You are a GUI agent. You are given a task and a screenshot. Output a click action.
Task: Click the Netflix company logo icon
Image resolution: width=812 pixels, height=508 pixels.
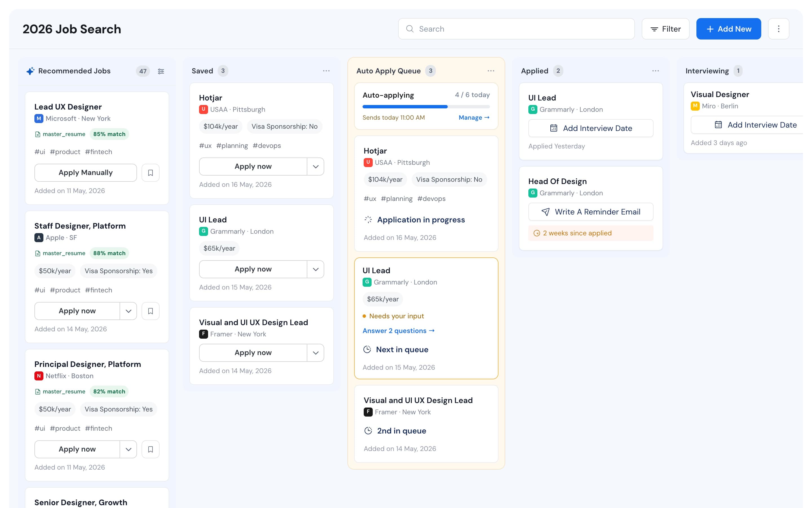[39, 376]
